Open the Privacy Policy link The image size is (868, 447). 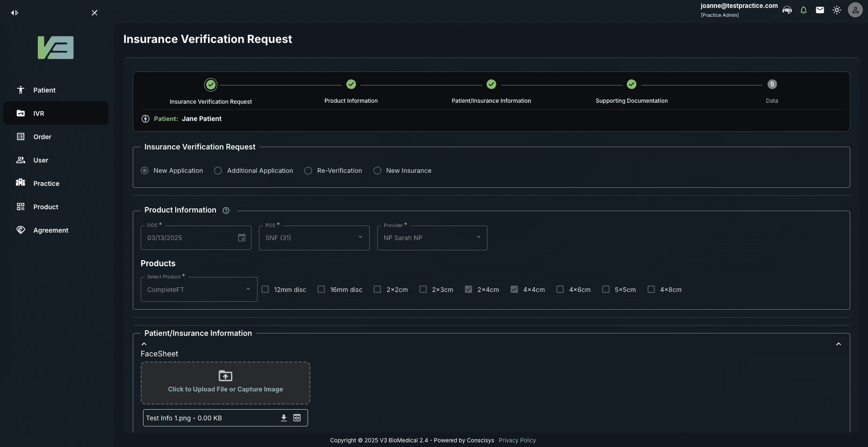coord(517,440)
